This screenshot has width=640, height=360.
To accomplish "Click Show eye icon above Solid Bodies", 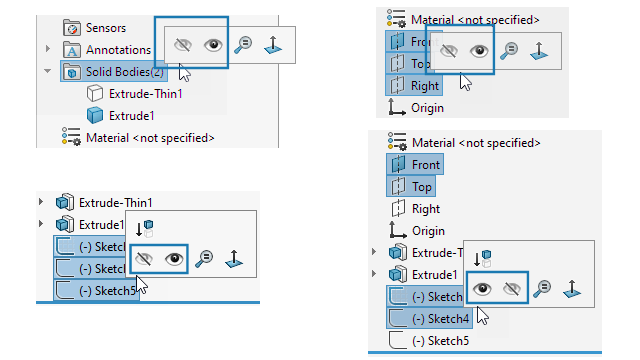I will (213, 44).
